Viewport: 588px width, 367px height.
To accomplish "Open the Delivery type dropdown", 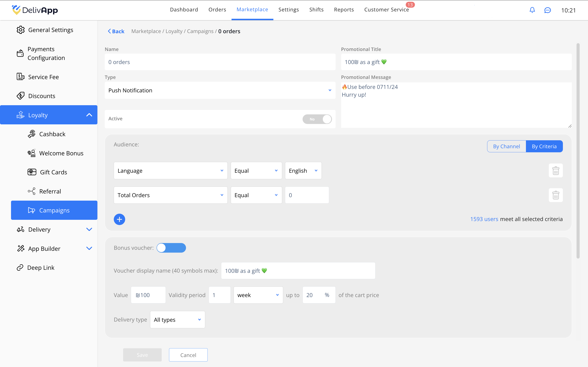I will [177, 320].
